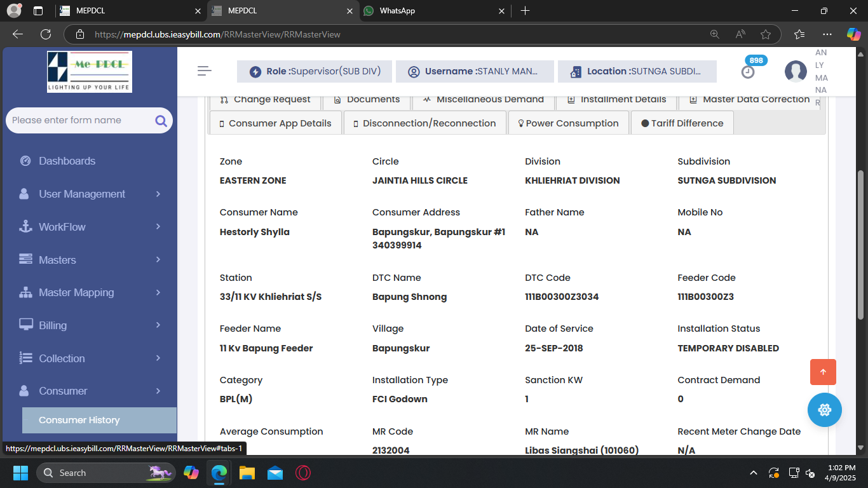Click the Date of Service 25-SEP-2018

click(x=554, y=348)
